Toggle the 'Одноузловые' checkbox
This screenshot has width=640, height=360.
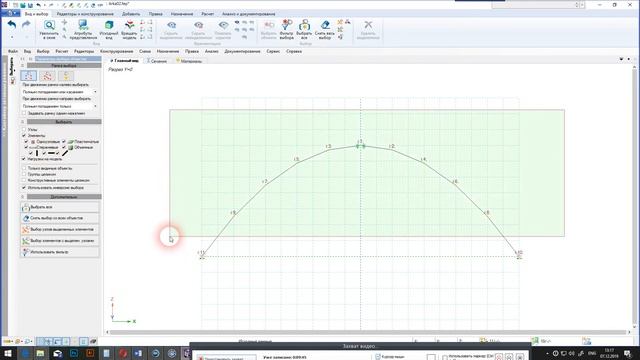tap(27, 141)
